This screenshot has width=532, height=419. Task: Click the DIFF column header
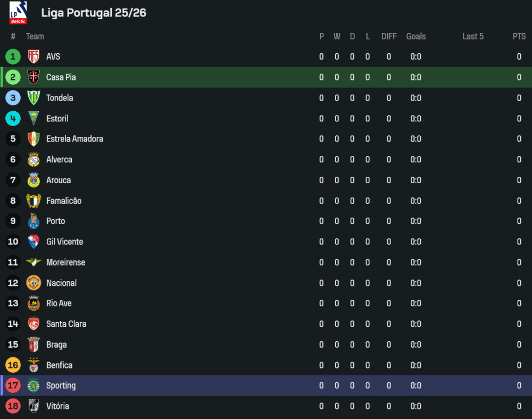389,36
